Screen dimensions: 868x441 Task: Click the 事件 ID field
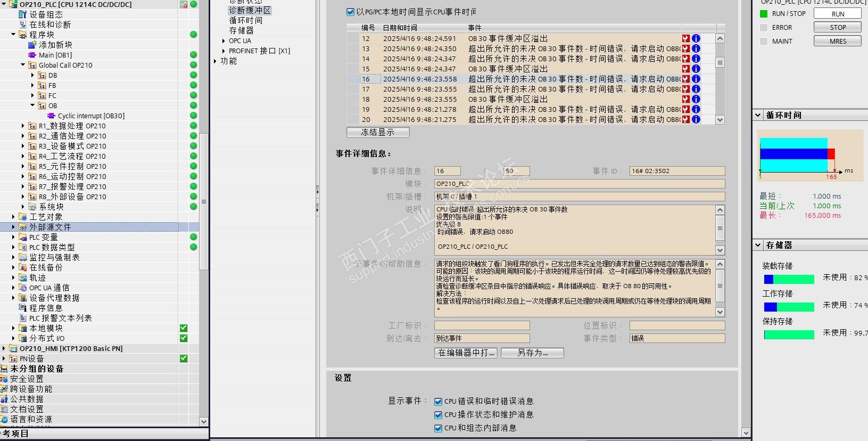pyautogui.click(x=677, y=171)
